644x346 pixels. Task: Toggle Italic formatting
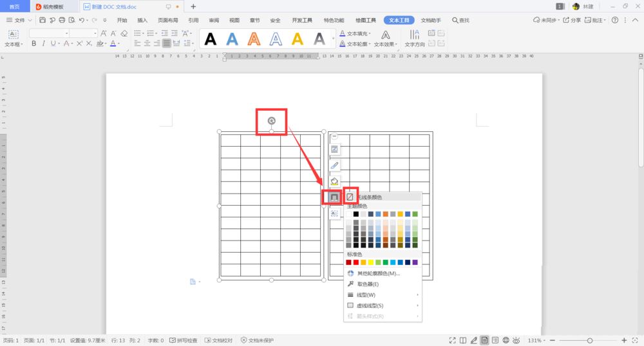(44, 44)
